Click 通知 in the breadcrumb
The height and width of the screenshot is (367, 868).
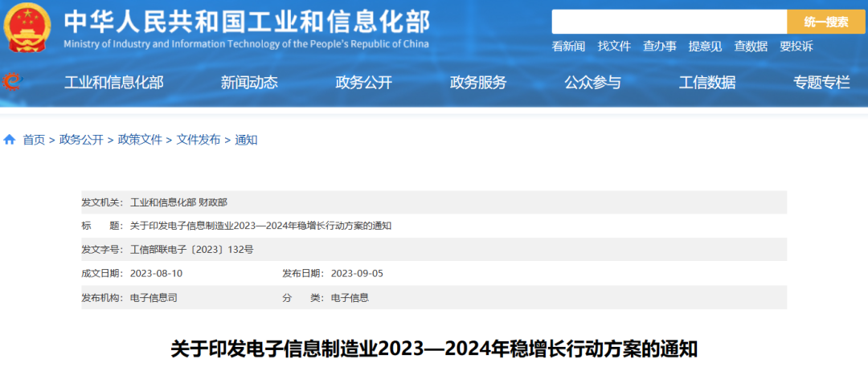coord(247,140)
